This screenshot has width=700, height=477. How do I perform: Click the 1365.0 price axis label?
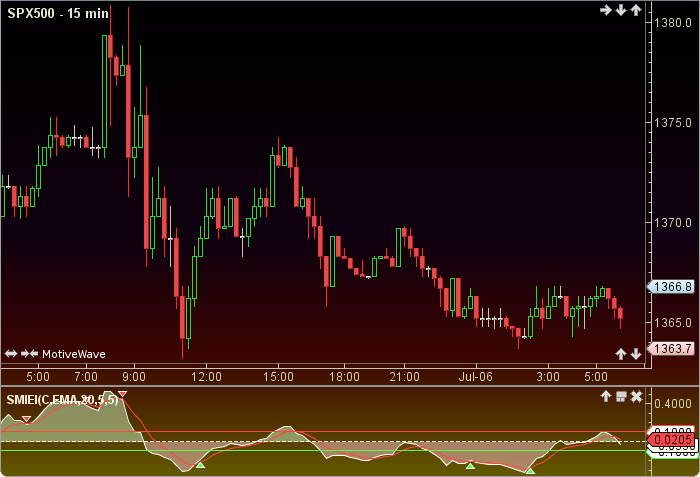pos(673,322)
